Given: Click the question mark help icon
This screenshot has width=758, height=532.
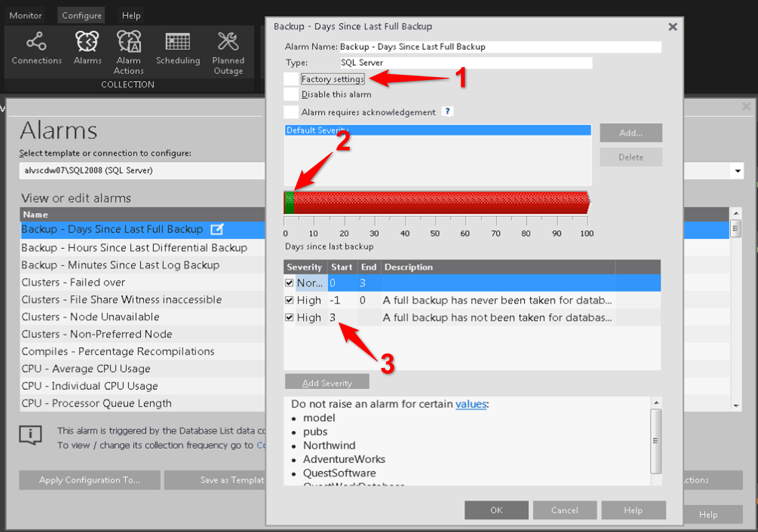Looking at the screenshot, I should pyautogui.click(x=447, y=112).
